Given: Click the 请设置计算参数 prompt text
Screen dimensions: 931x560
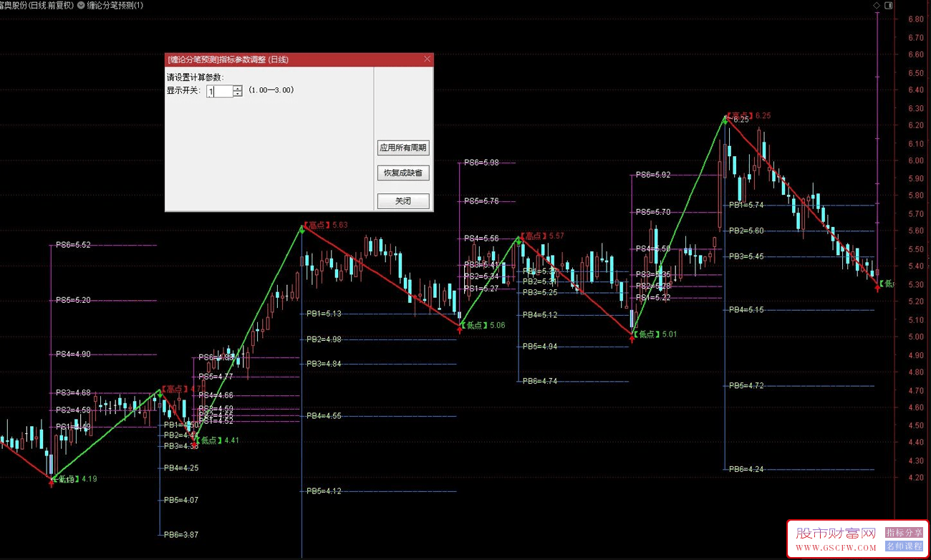Looking at the screenshot, I should tap(195, 77).
